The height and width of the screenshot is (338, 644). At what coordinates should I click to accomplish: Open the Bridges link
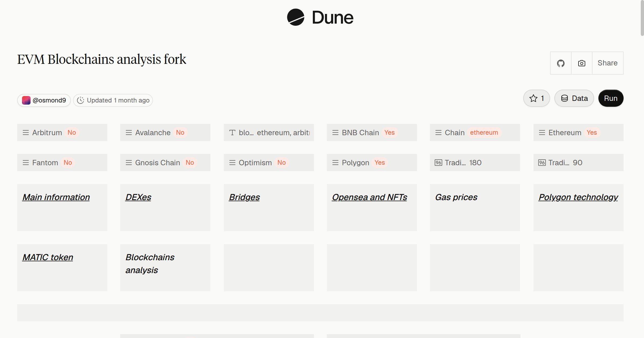(x=244, y=197)
